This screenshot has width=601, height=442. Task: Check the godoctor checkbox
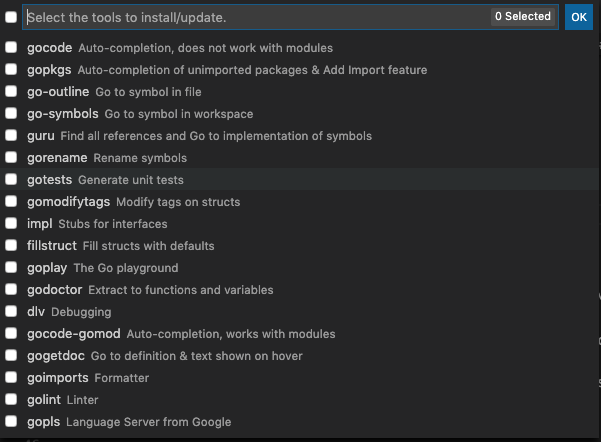point(11,289)
